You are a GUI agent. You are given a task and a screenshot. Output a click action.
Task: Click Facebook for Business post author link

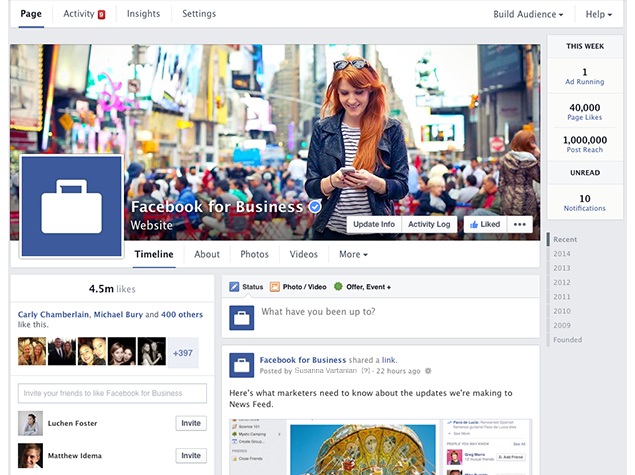pos(303,360)
